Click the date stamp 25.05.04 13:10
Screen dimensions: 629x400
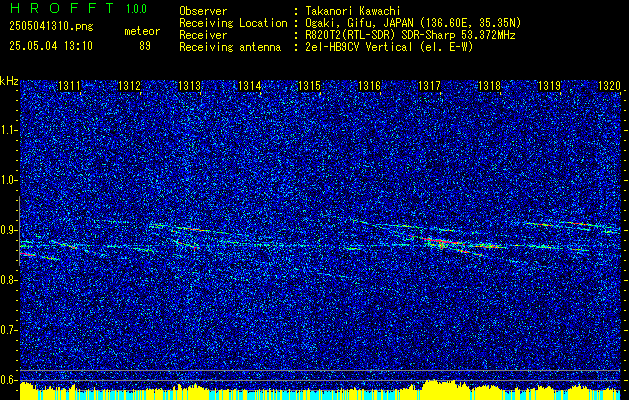[x=51, y=45]
